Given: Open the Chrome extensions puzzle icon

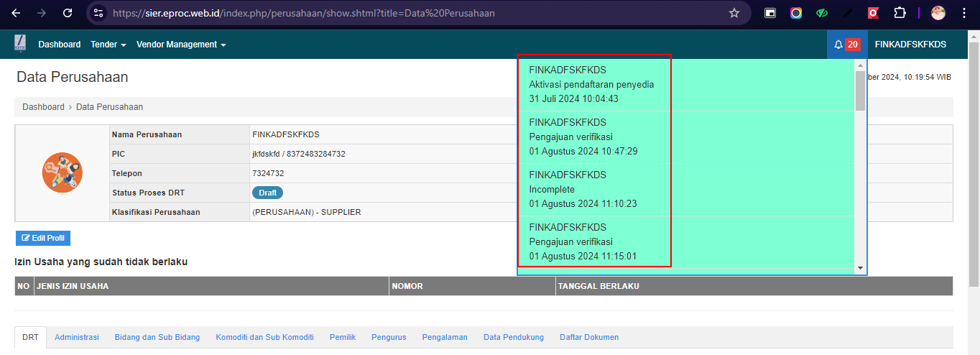Looking at the screenshot, I should [x=900, y=13].
